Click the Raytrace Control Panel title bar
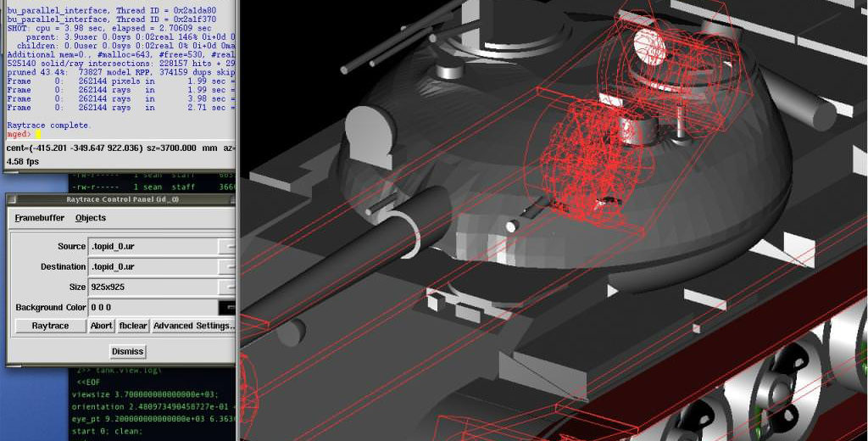This screenshot has width=868, height=441. 123,199
